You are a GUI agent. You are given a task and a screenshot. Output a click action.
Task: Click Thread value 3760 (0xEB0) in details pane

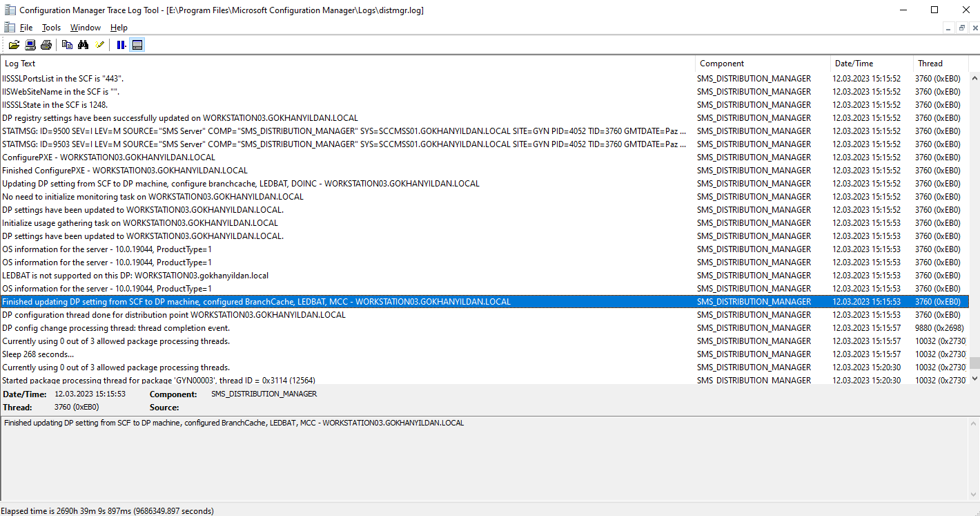(x=77, y=408)
